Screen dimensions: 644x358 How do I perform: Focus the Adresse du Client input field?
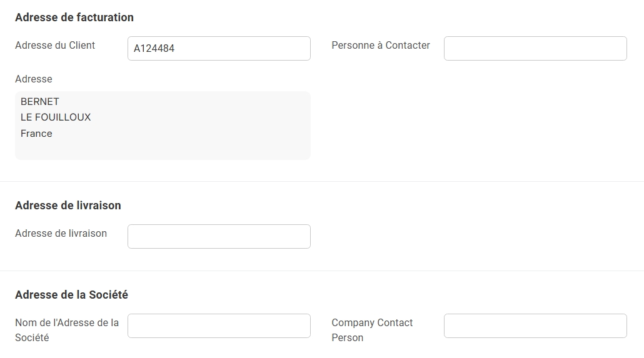coord(219,49)
